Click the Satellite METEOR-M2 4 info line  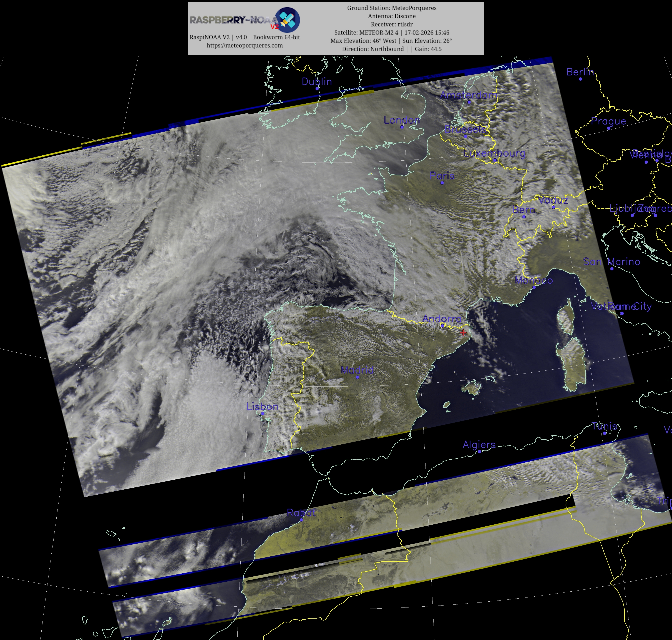tap(391, 32)
